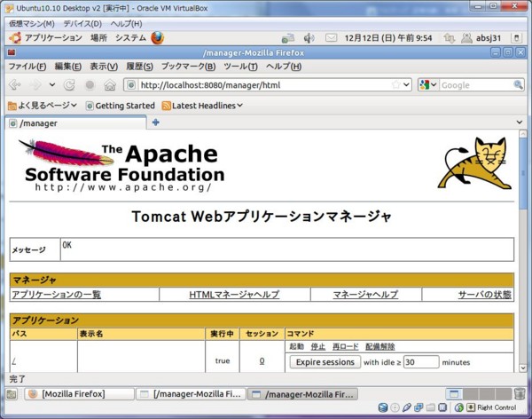Open the navigation history dropdown arrow

click(x=52, y=84)
